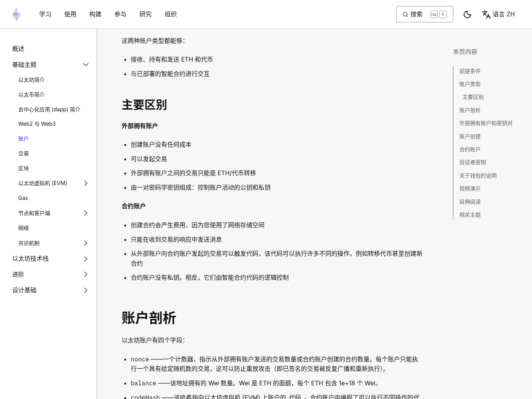Jump to 关于钱包的说明 in page contents

point(478,176)
